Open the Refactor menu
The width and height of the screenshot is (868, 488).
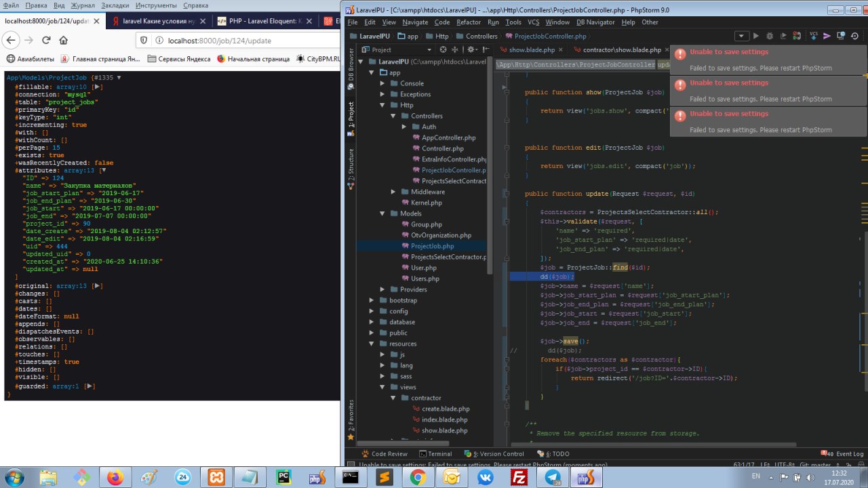click(x=469, y=22)
